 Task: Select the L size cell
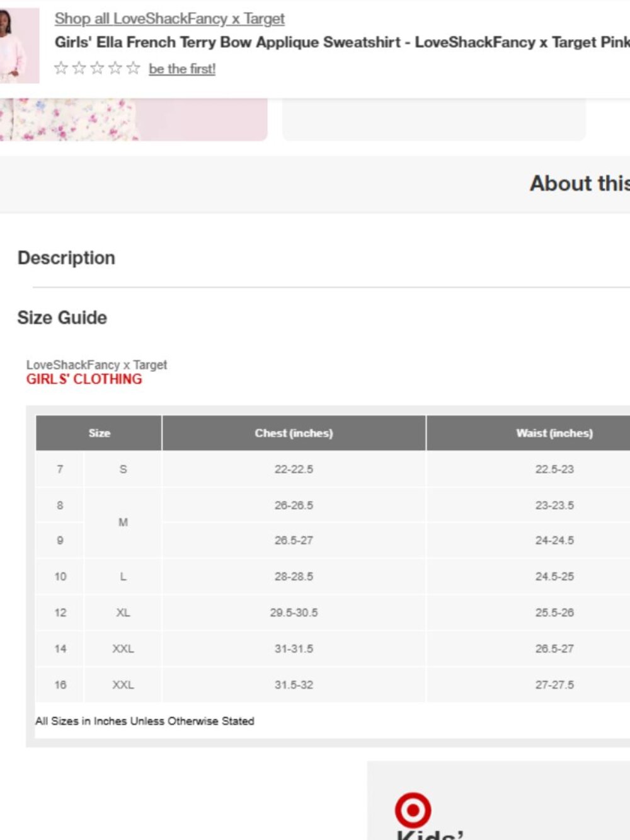(x=123, y=576)
